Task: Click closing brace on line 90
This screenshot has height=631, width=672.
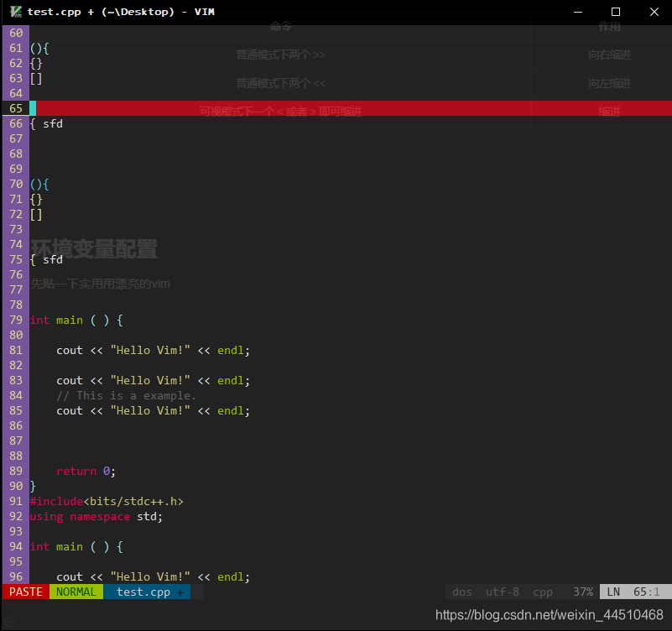Action: pos(33,486)
